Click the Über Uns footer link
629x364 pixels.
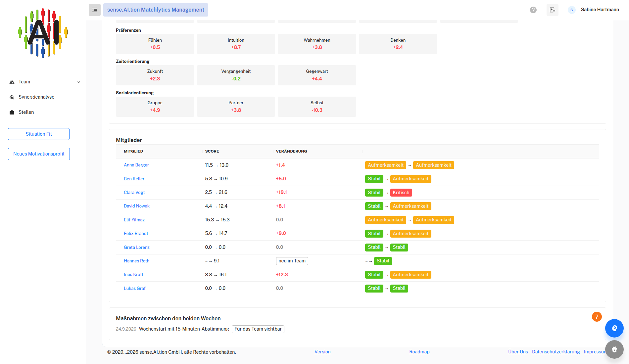(518, 352)
